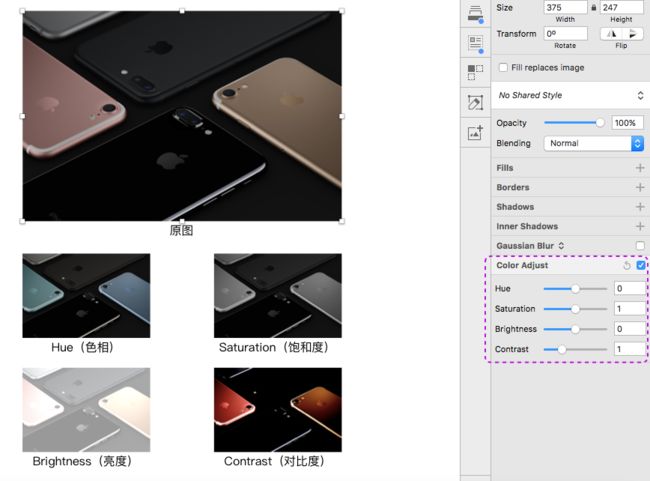Select the Saturation example image
Screen dimensions: 650x481
click(278, 296)
